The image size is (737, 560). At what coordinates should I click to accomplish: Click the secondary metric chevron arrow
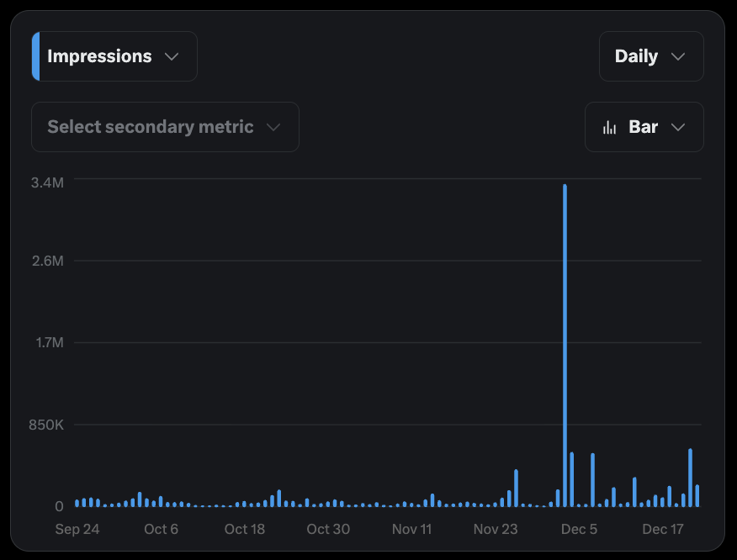pos(273,127)
